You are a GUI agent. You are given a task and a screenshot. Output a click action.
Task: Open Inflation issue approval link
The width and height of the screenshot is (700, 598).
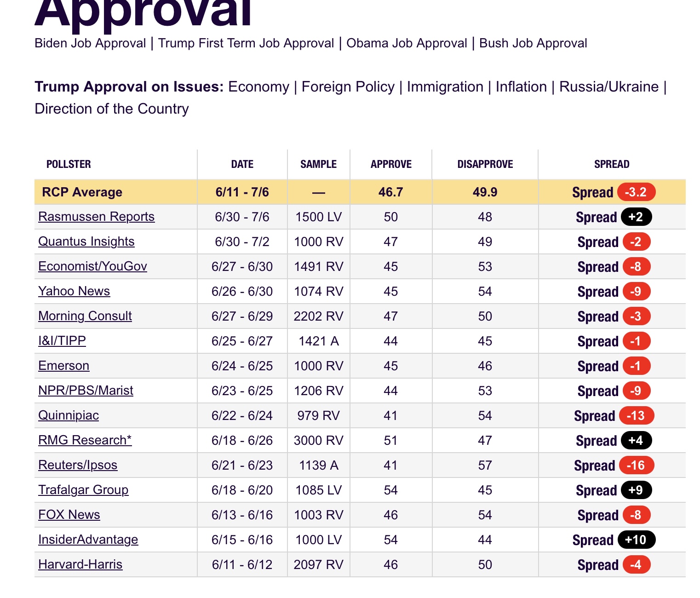[521, 87]
